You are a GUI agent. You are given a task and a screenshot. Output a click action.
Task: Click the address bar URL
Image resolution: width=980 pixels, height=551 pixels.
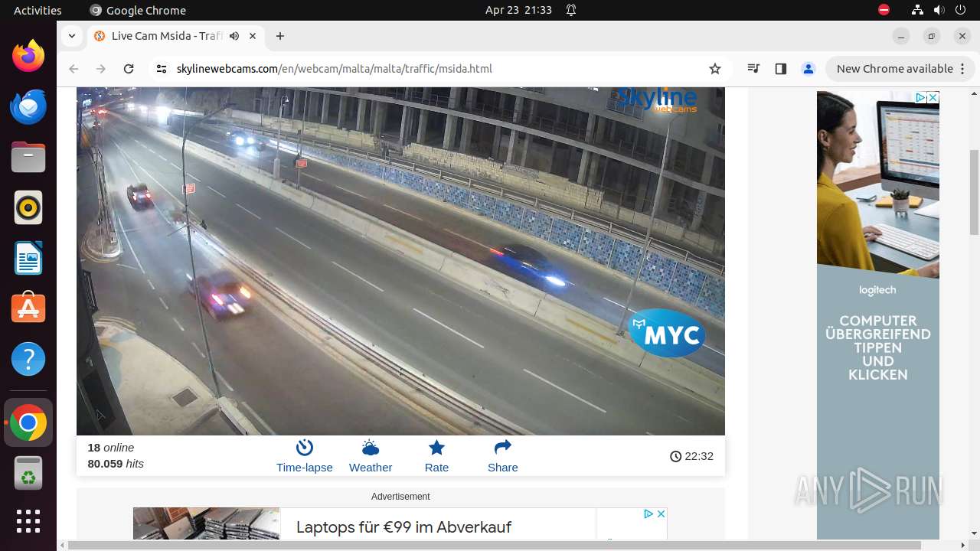pyautogui.click(x=334, y=69)
